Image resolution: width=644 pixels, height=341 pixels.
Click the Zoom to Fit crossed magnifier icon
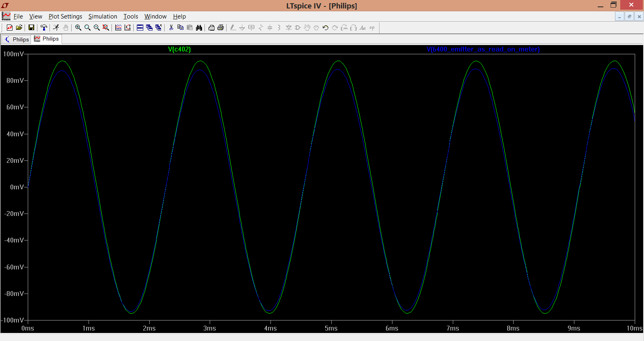(x=106, y=27)
